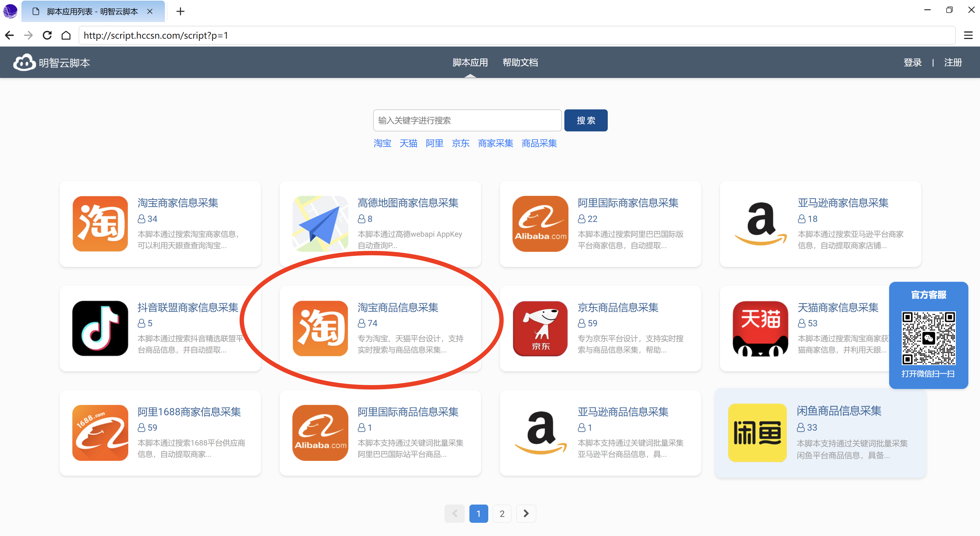Click the Amazon logo for 亚马逊商家信息采集

click(761, 224)
